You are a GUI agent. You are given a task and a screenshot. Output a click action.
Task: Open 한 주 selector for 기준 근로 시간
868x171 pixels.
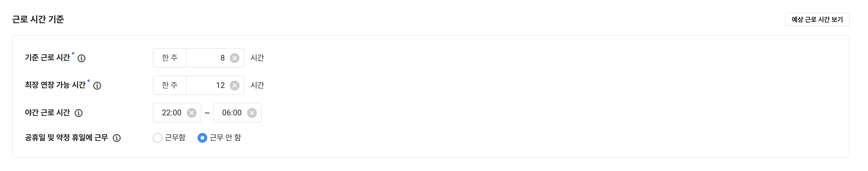coord(170,58)
